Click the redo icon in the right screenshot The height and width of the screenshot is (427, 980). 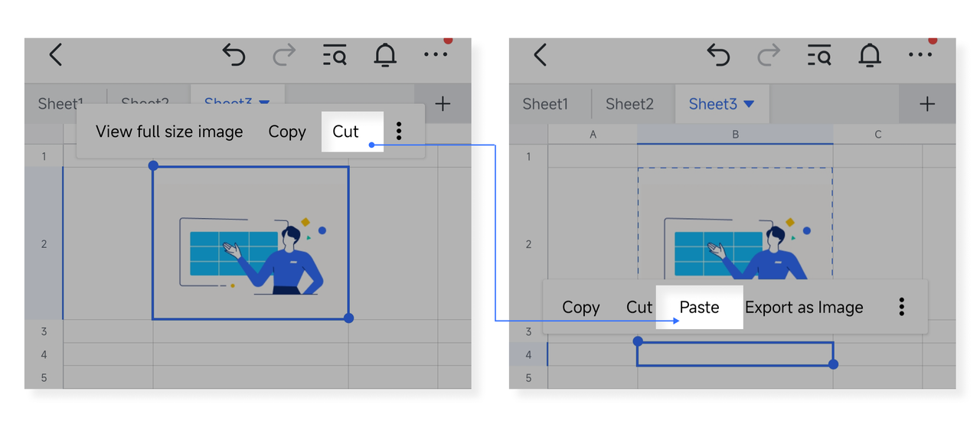tap(769, 55)
